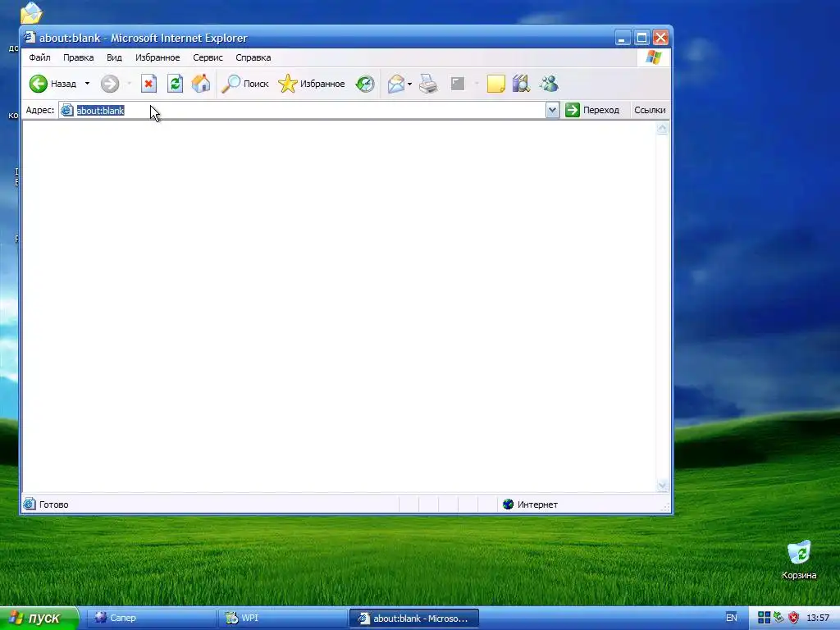Expand the address bar dropdown list

[x=552, y=111]
